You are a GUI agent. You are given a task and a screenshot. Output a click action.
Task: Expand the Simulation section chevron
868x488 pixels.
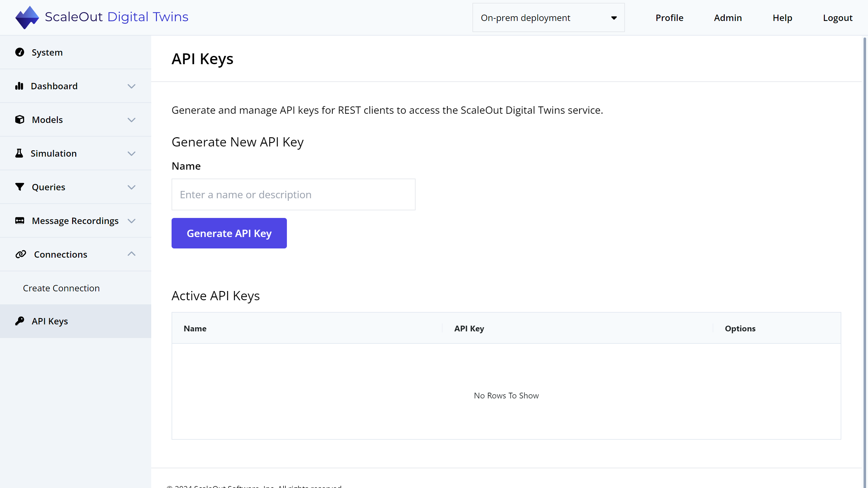click(132, 154)
